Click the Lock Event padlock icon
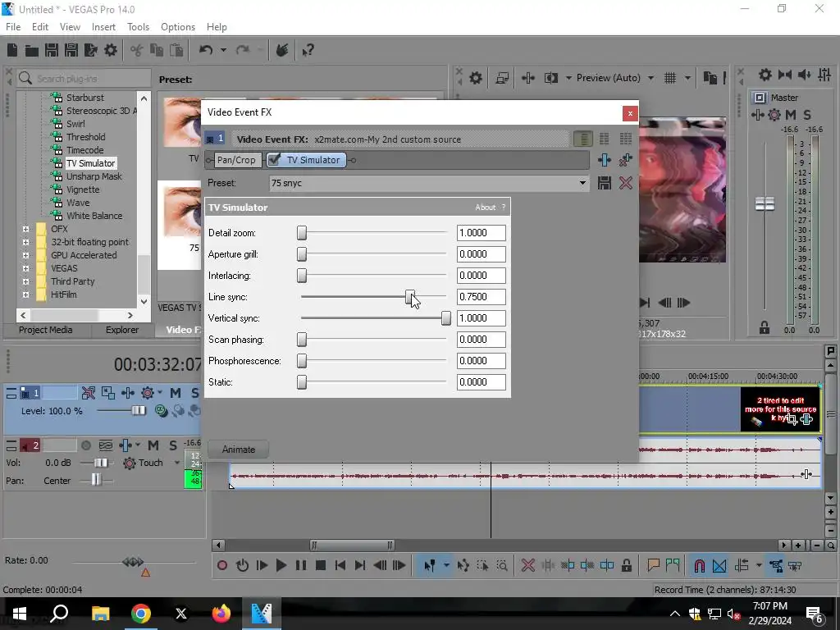The width and height of the screenshot is (840, 630). 626,565
